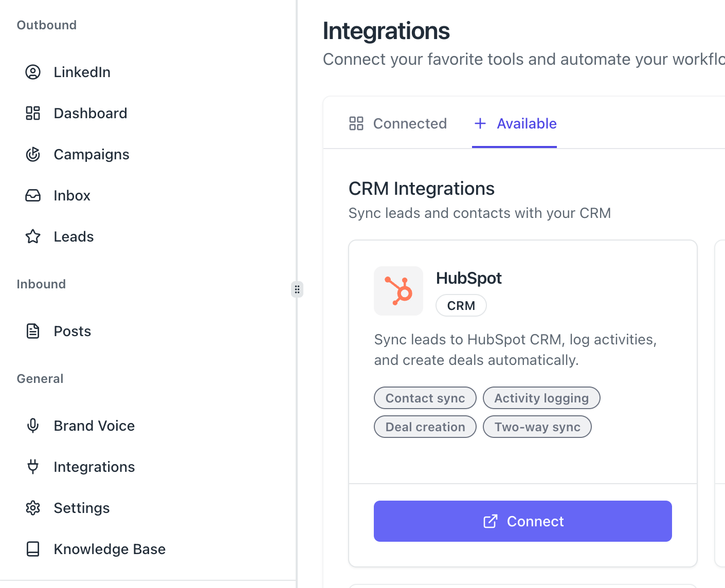Click the Integrations plug icon
The image size is (725, 588).
[33, 467]
